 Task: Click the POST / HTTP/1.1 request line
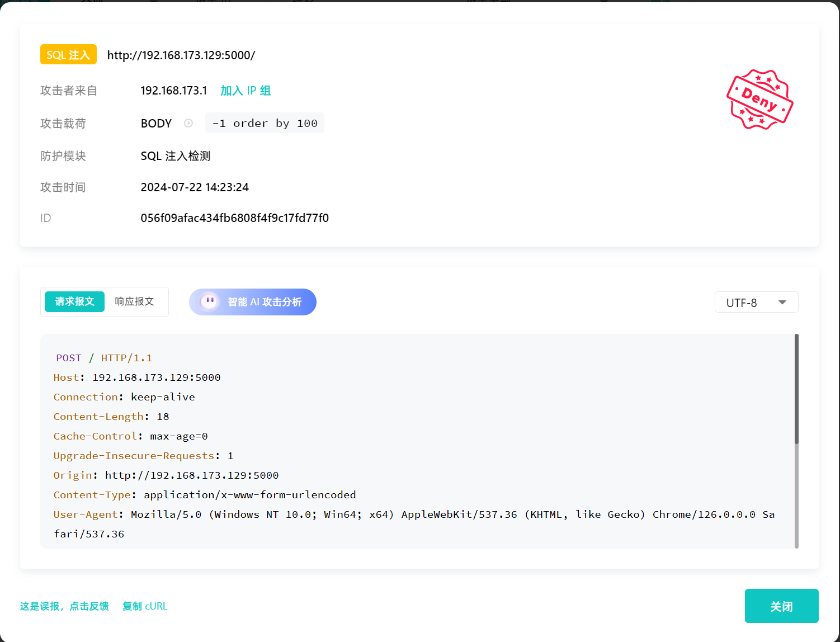pos(104,358)
